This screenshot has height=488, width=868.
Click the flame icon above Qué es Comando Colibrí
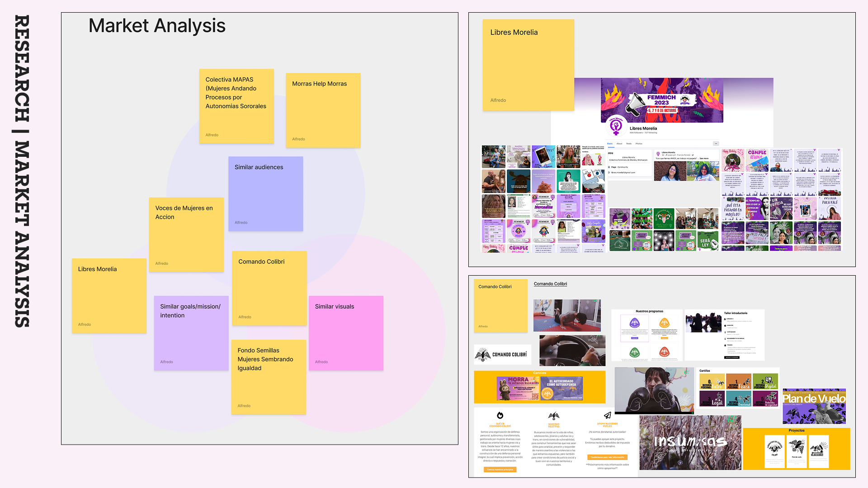[x=500, y=415]
